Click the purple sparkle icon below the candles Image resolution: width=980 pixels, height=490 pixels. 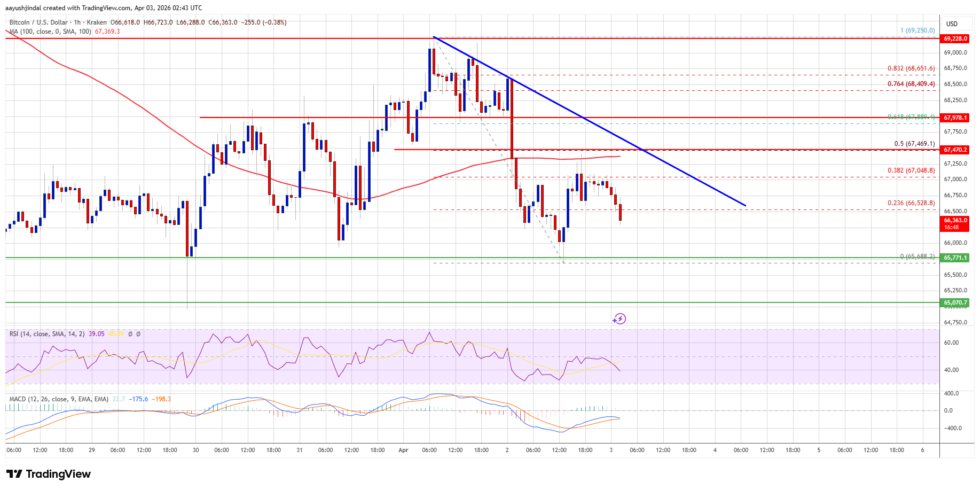coord(619,319)
